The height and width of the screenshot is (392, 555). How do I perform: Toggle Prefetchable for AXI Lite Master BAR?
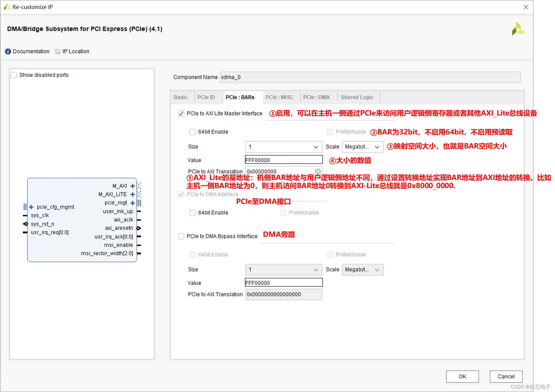330,132
